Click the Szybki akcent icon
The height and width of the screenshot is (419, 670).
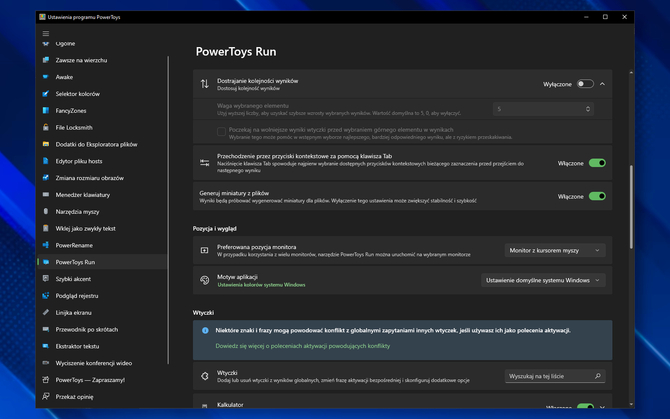click(x=46, y=279)
